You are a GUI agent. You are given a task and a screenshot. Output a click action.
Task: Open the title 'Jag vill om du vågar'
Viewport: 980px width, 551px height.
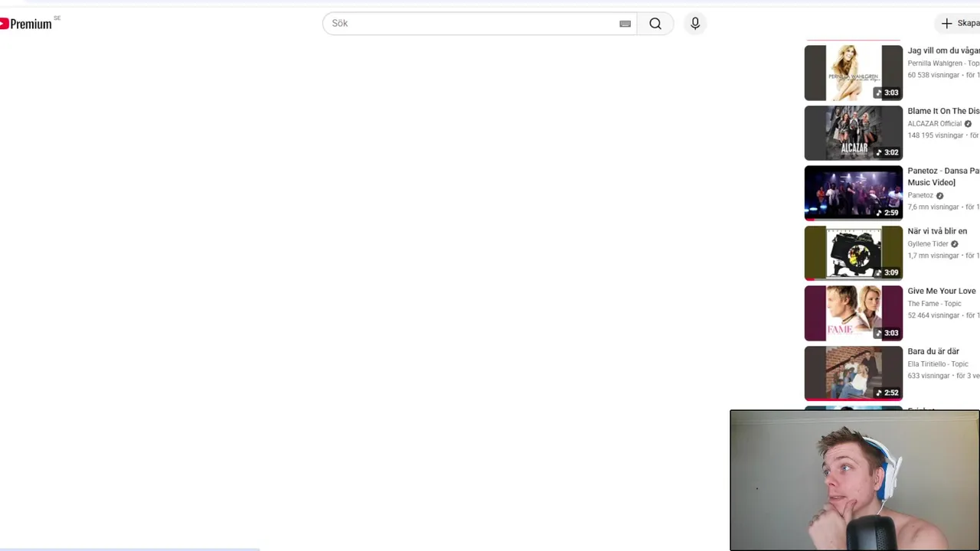(943, 51)
